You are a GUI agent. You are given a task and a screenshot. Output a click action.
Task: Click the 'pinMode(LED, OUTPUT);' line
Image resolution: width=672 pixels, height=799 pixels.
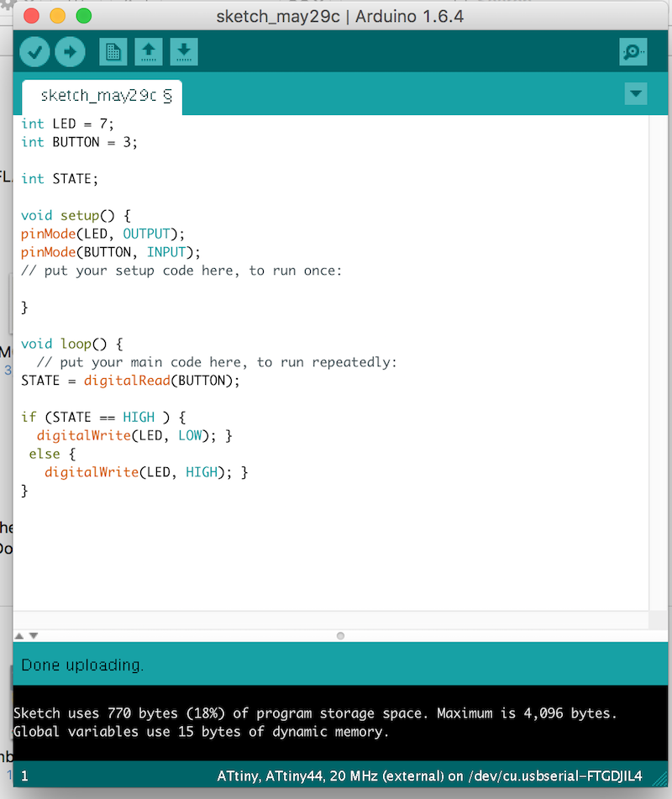102,234
